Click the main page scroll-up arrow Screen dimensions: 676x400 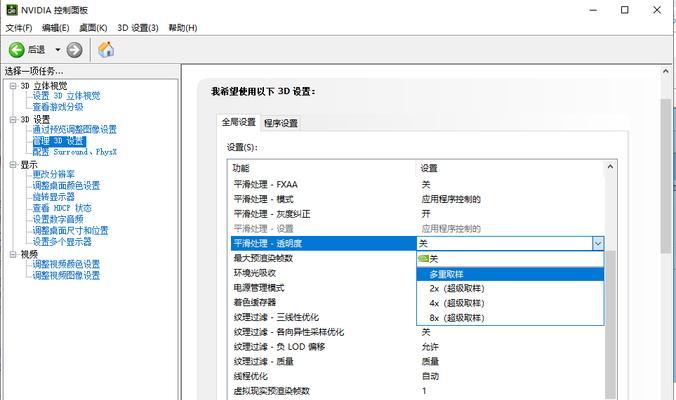(x=666, y=71)
